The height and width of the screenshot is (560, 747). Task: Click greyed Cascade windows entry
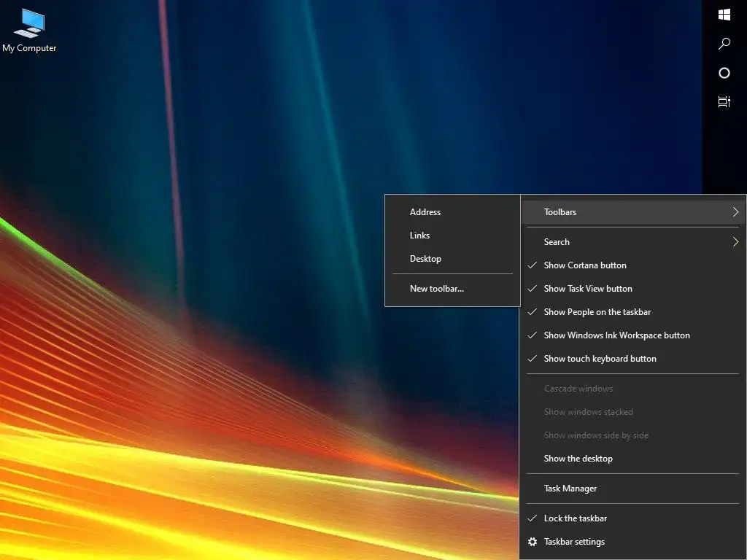(x=632, y=389)
